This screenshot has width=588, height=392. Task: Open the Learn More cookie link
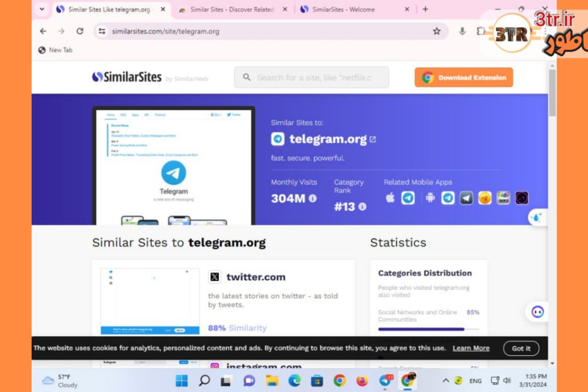[470, 348]
